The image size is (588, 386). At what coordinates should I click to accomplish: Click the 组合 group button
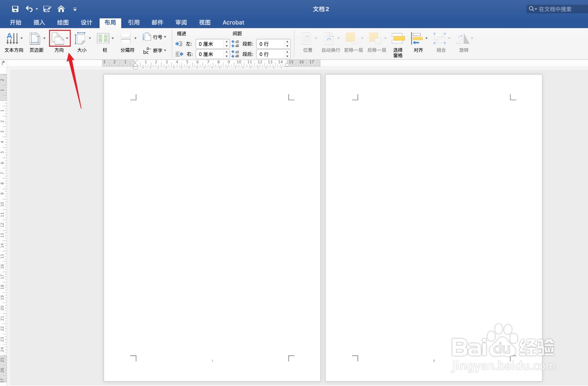(441, 42)
